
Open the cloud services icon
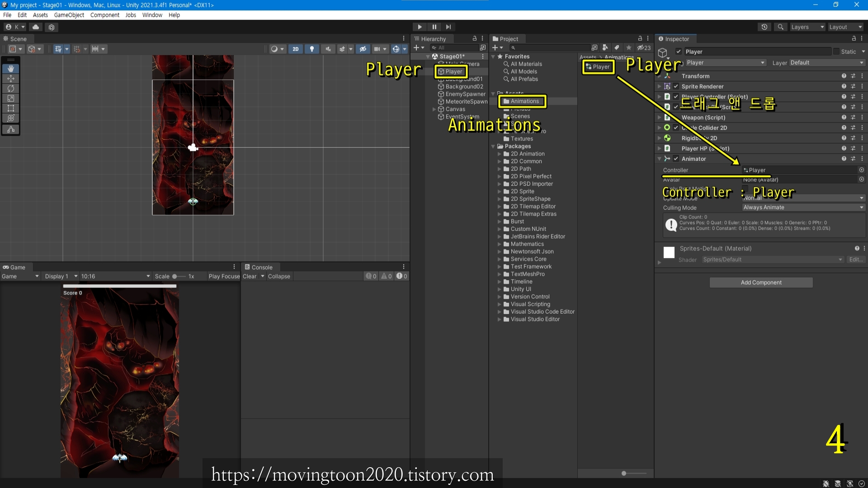(36, 27)
